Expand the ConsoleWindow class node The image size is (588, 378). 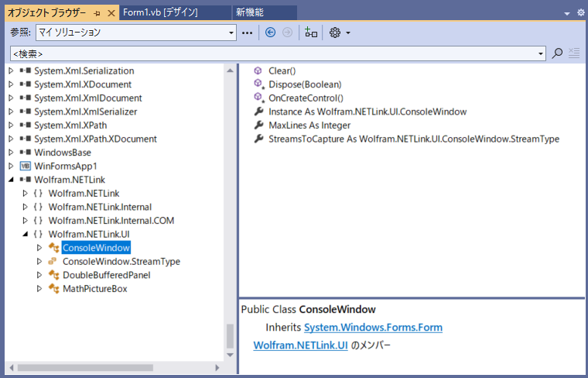coord(39,248)
